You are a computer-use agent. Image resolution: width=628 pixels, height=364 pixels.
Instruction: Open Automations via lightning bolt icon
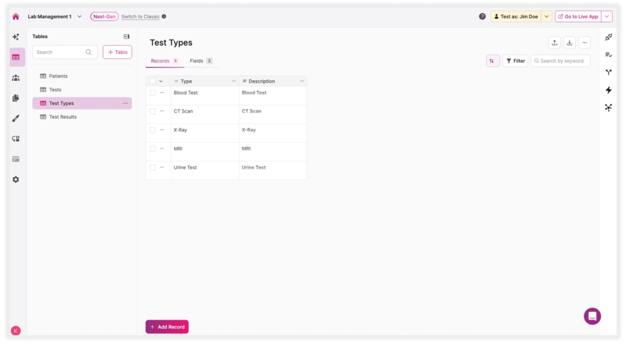(x=608, y=89)
